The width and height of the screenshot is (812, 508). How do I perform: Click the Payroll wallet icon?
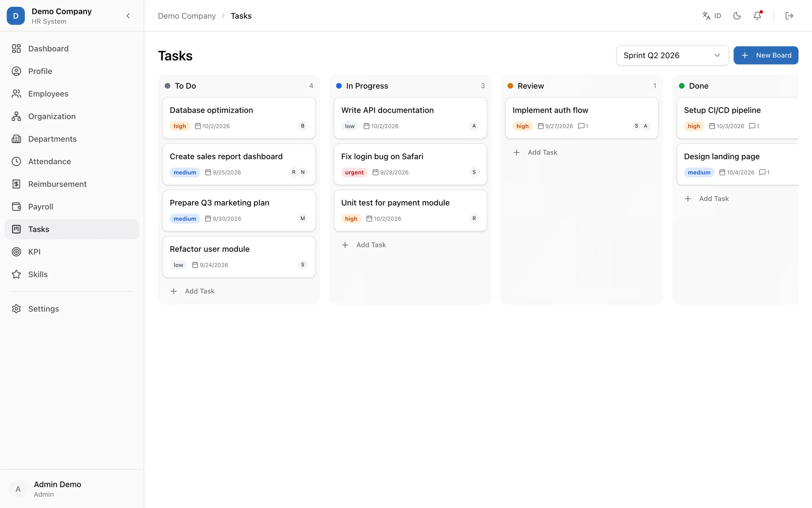(x=16, y=206)
